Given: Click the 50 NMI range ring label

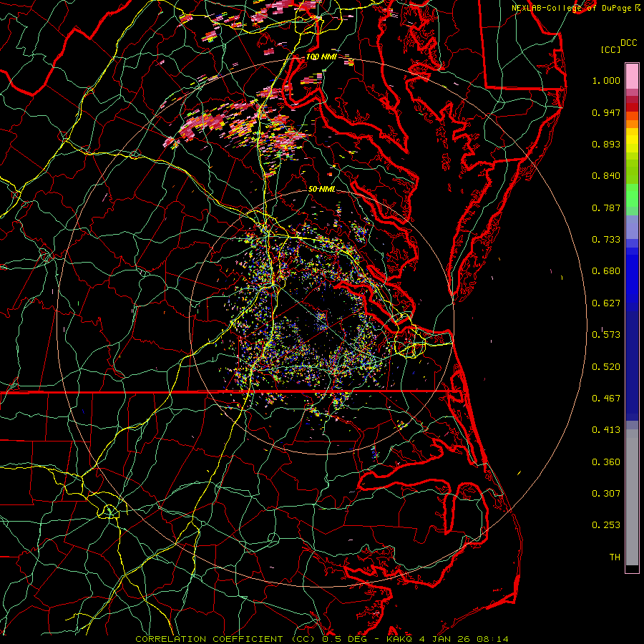Looking at the screenshot, I should tap(321, 189).
